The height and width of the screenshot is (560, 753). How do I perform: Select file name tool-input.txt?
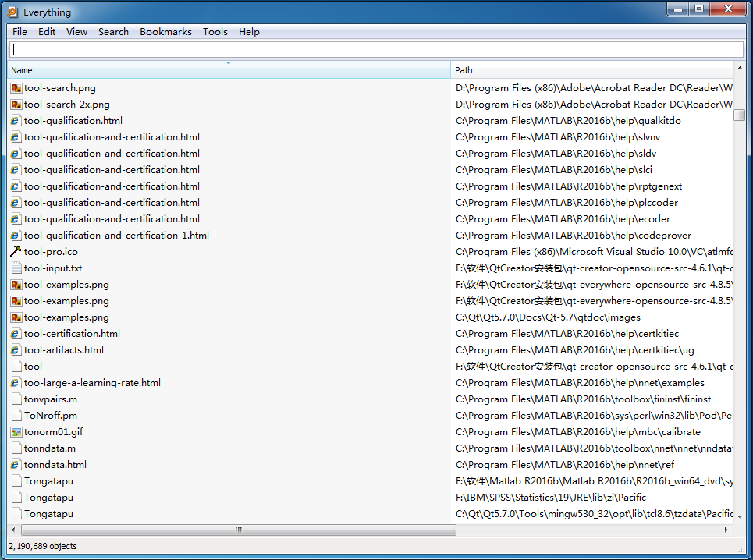(x=53, y=268)
